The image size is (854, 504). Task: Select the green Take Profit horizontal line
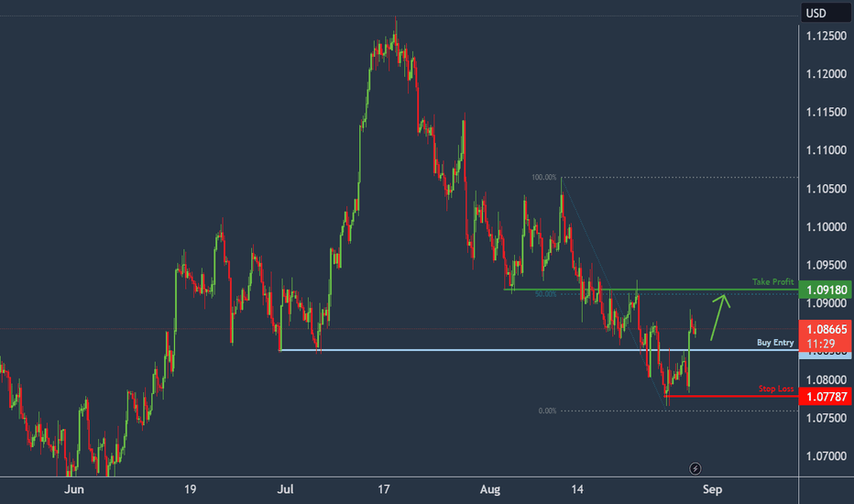(651, 290)
